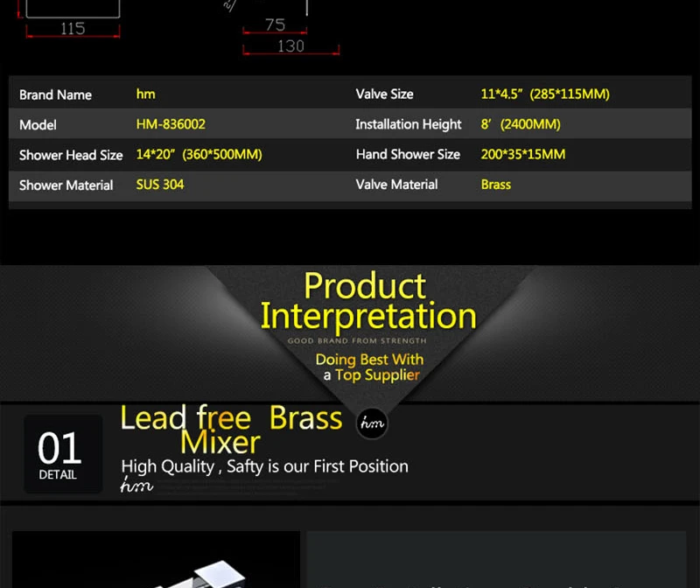Click the dimension number "115" in the diagram
The image size is (700, 588).
[73, 29]
